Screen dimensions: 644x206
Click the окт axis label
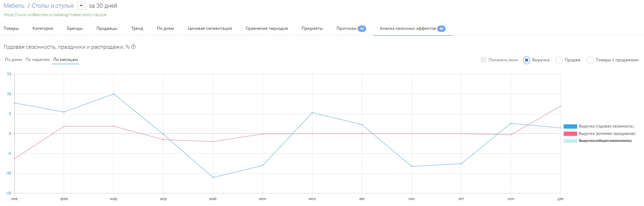tap(461, 199)
